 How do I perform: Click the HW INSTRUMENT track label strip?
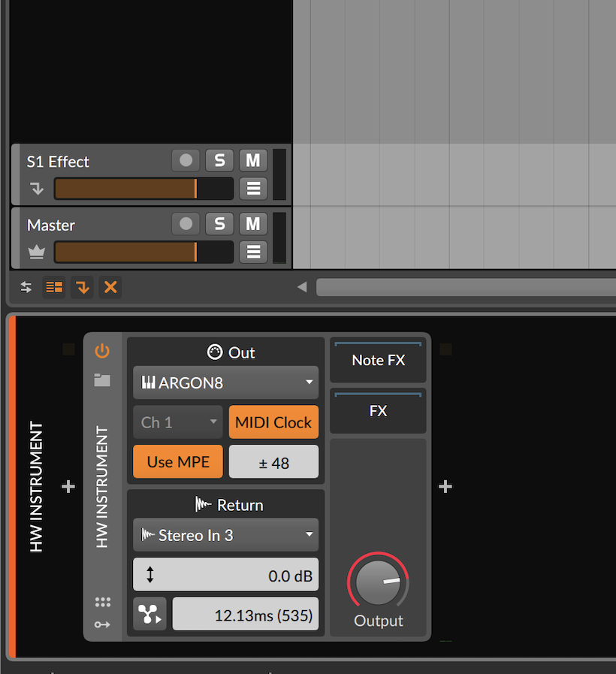[36, 487]
